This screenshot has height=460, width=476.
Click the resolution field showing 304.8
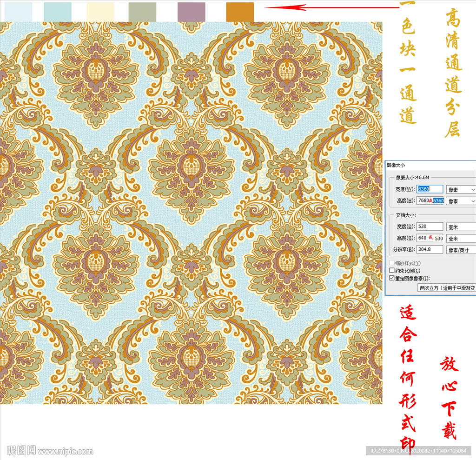pyautogui.click(x=430, y=249)
